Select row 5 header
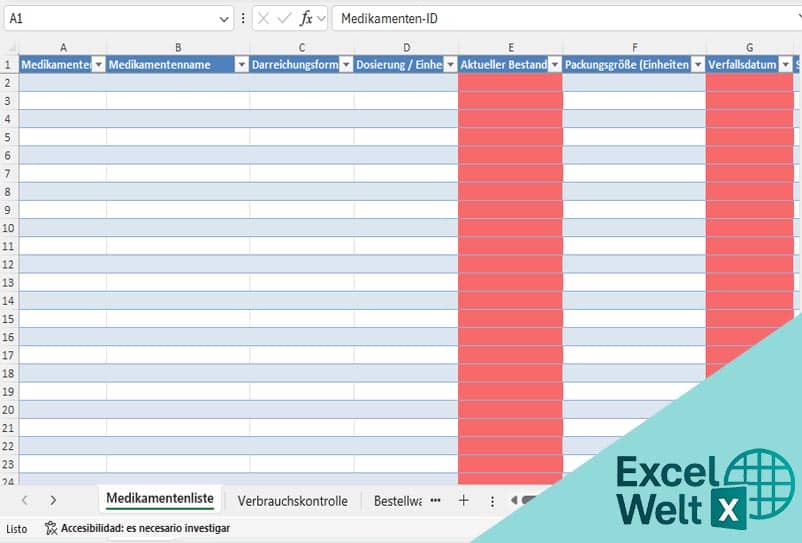Screen dimensions: 802x543 click(9, 137)
